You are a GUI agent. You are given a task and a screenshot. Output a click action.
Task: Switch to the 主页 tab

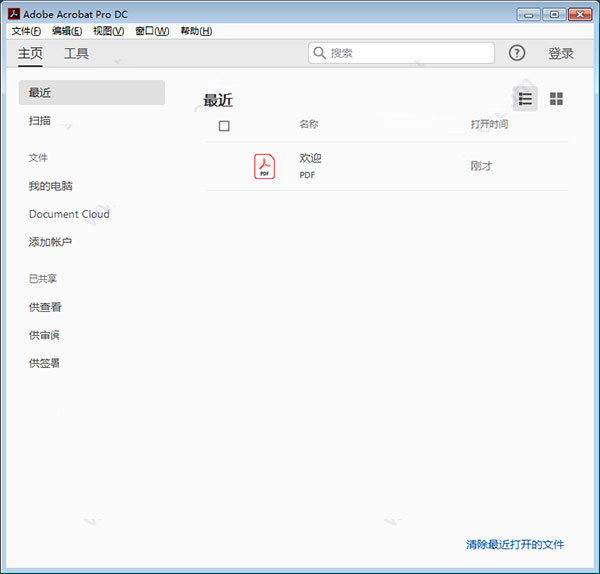coord(30,53)
